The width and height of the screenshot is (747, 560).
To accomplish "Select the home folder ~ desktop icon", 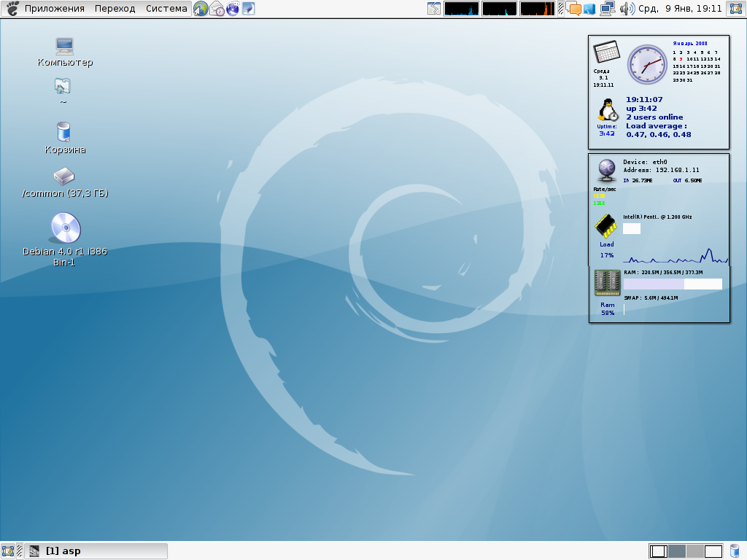I will pyautogui.click(x=63, y=91).
